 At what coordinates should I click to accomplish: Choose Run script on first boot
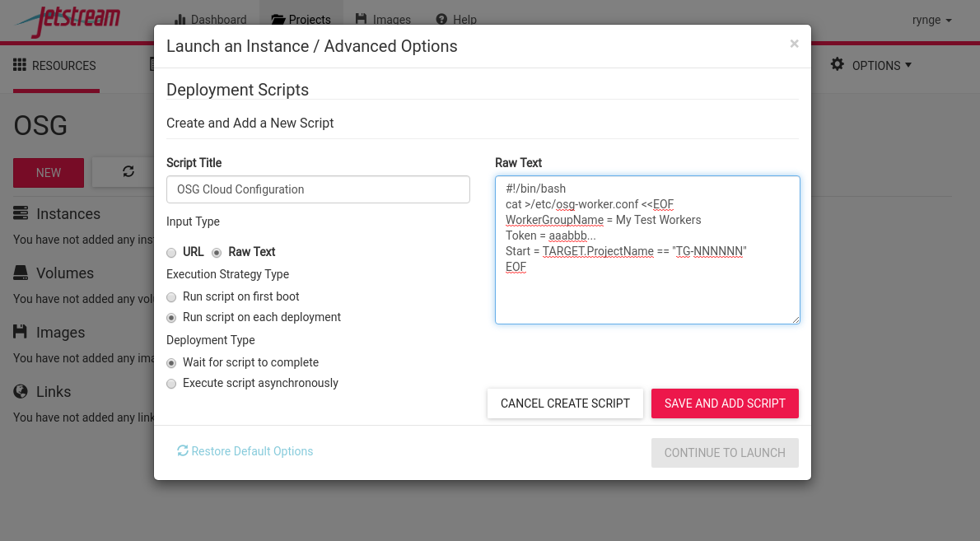[171, 297]
